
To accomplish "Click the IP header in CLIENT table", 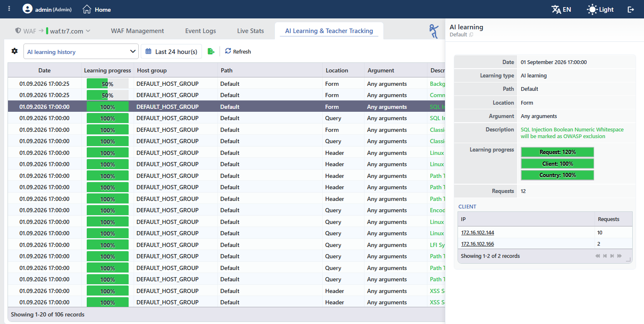I will [526, 219].
